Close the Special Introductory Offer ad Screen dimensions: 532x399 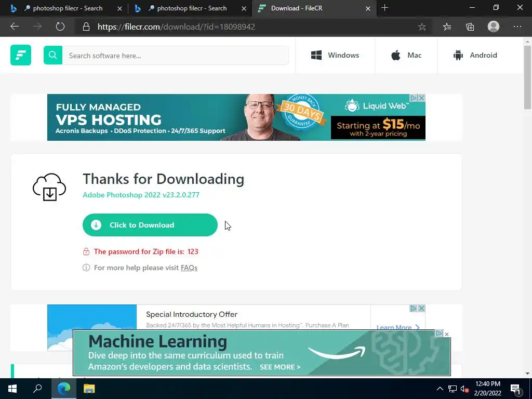421,308
